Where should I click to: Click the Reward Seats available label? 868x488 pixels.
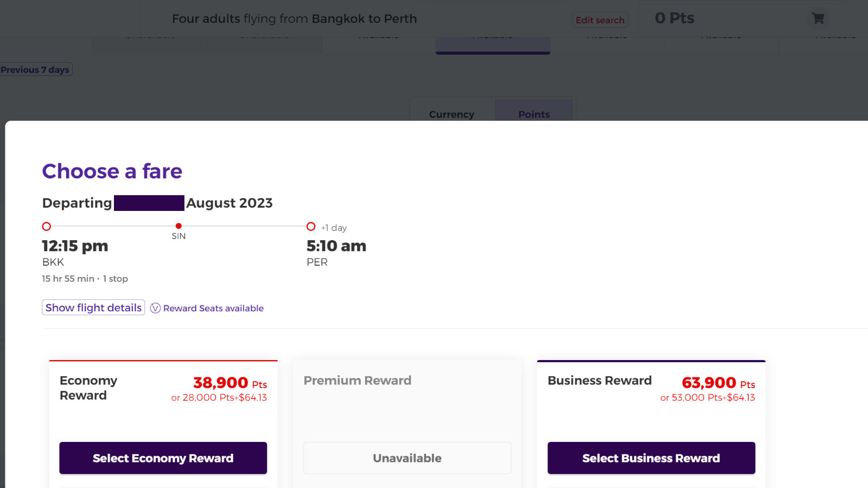click(x=213, y=308)
